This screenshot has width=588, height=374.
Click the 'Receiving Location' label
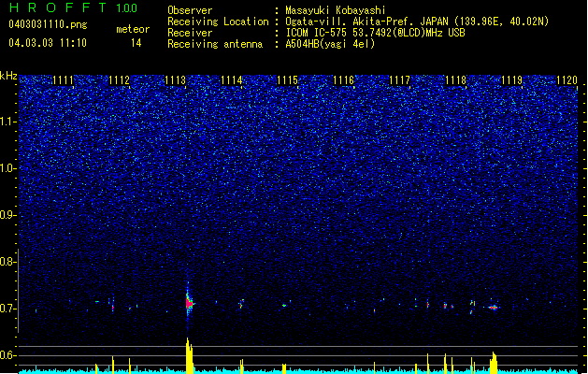pyautogui.click(x=218, y=22)
